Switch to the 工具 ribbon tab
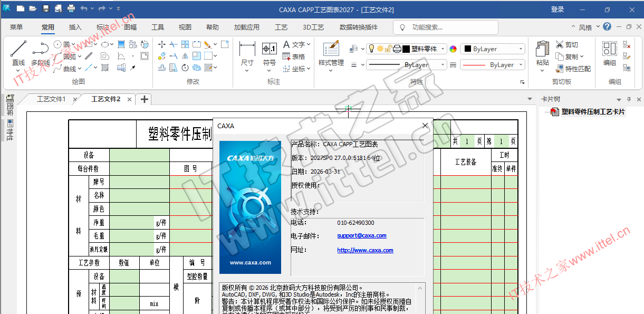The image size is (644, 314). click(x=158, y=27)
